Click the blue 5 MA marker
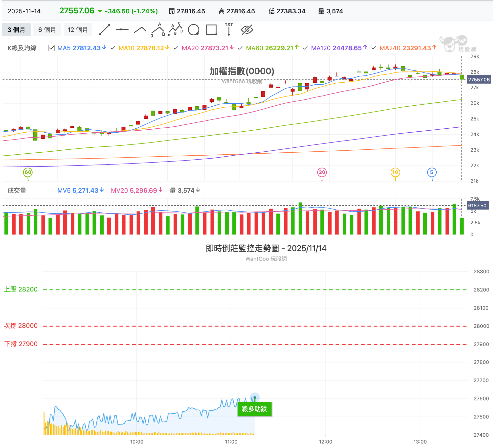This screenshot has width=493, height=448. tap(432, 172)
